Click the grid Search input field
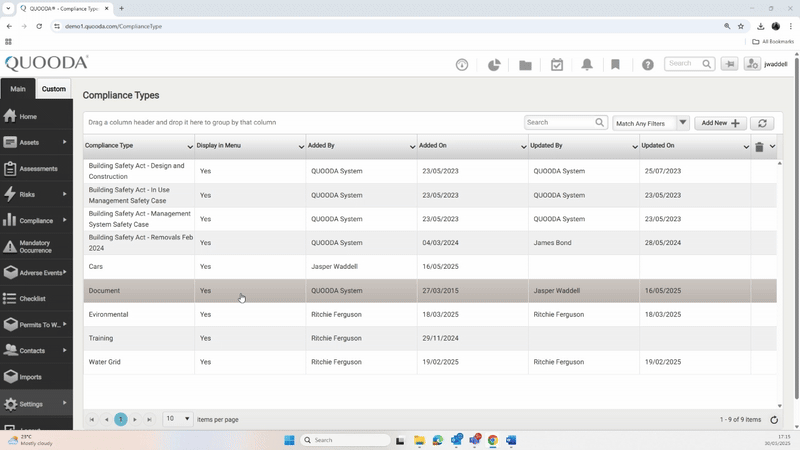This screenshot has height=450, width=800. point(559,122)
